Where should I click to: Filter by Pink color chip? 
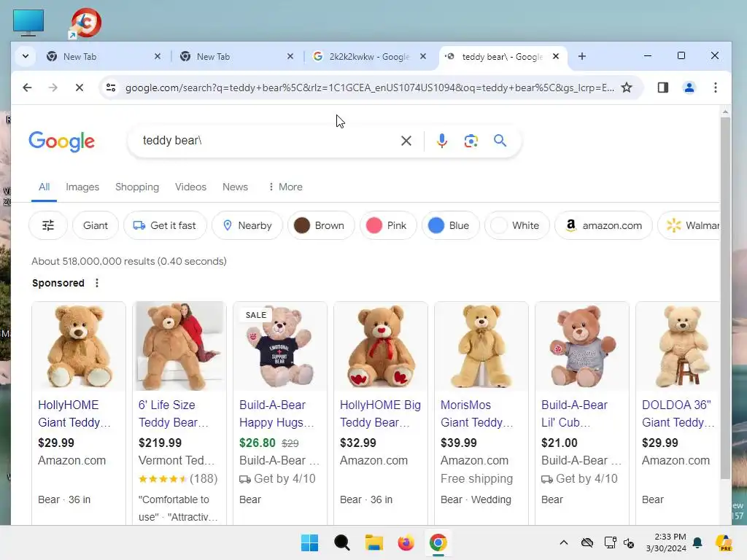point(388,225)
